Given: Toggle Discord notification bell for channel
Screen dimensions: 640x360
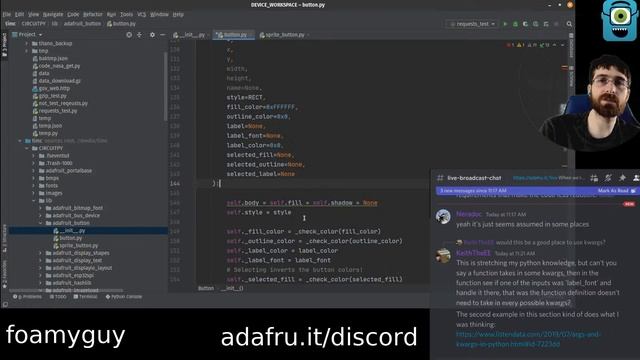Looking at the screenshot, I should coord(608,178).
